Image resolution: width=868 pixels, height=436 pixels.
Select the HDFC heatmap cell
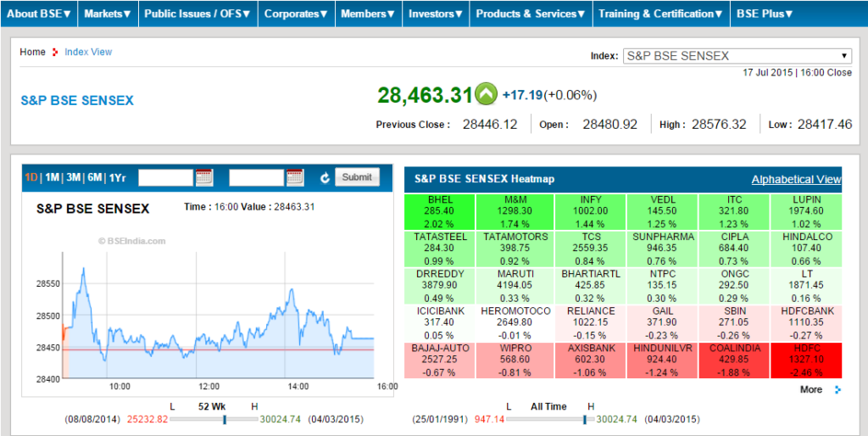806,361
